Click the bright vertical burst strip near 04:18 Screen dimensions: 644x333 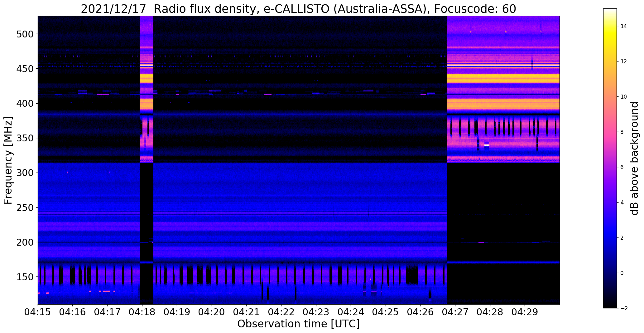point(147,89)
